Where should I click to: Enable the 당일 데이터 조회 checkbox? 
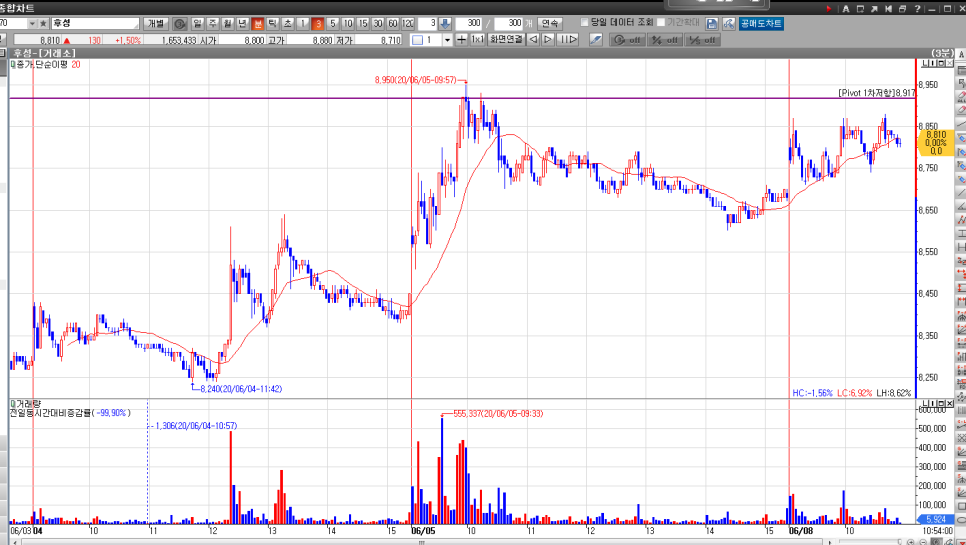pyautogui.click(x=585, y=22)
